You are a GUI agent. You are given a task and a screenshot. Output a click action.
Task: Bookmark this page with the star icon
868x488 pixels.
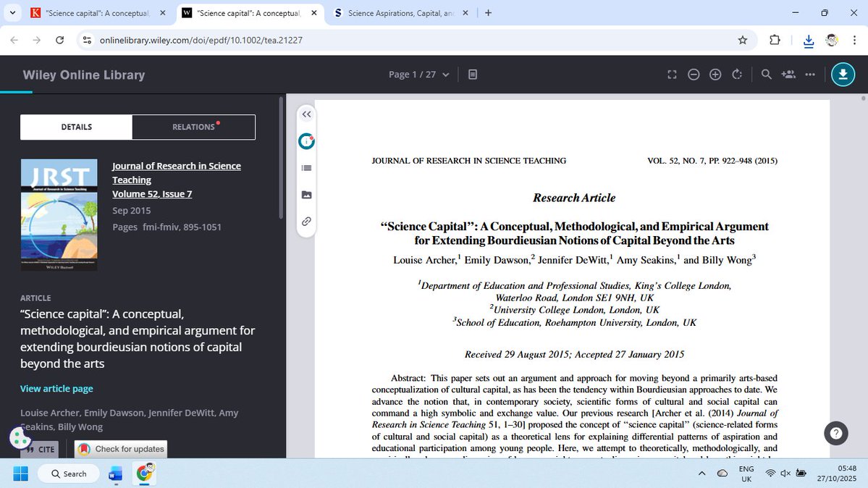[742, 40]
